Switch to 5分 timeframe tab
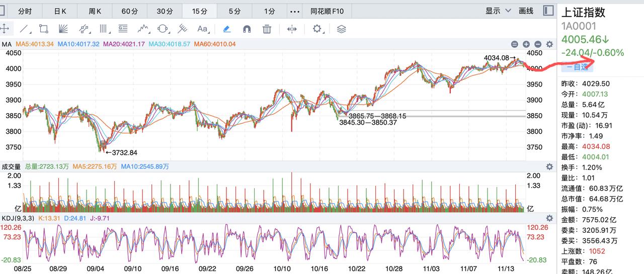The image size is (644, 274). (234, 11)
